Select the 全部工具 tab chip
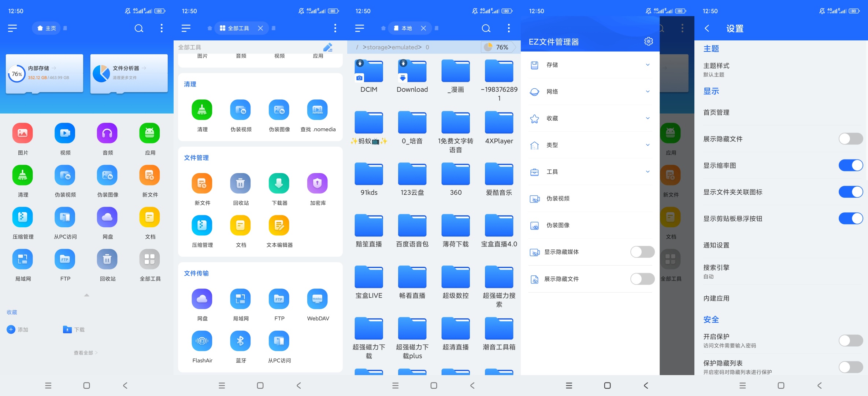 coord(241,28)
